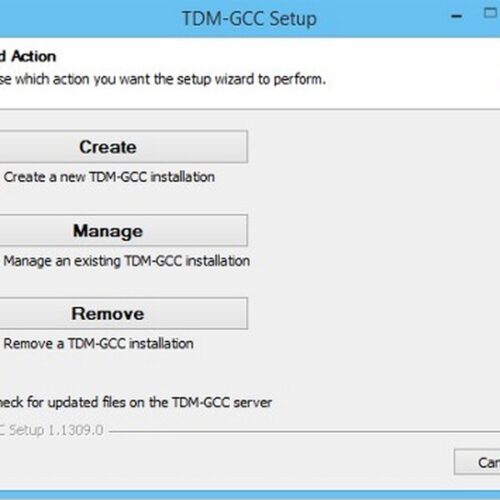
Task: Click the bold 'Action' page heading
Action: click(33, 56)
